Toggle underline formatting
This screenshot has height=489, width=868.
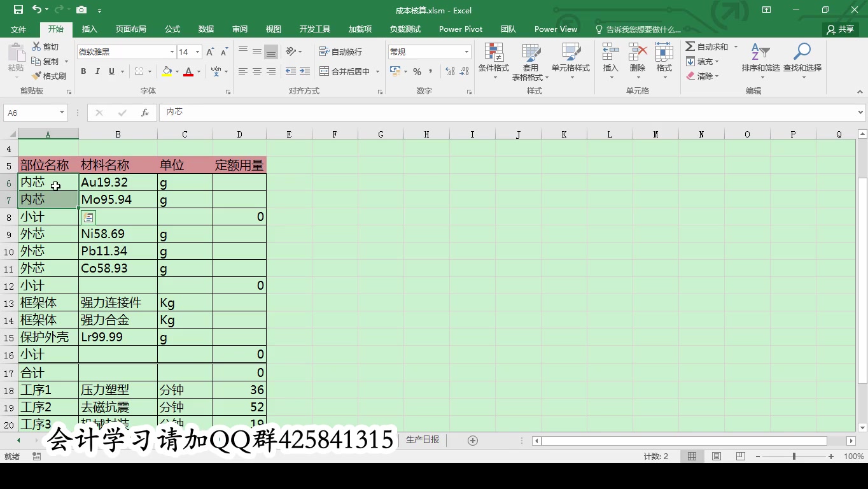[112, 71]
